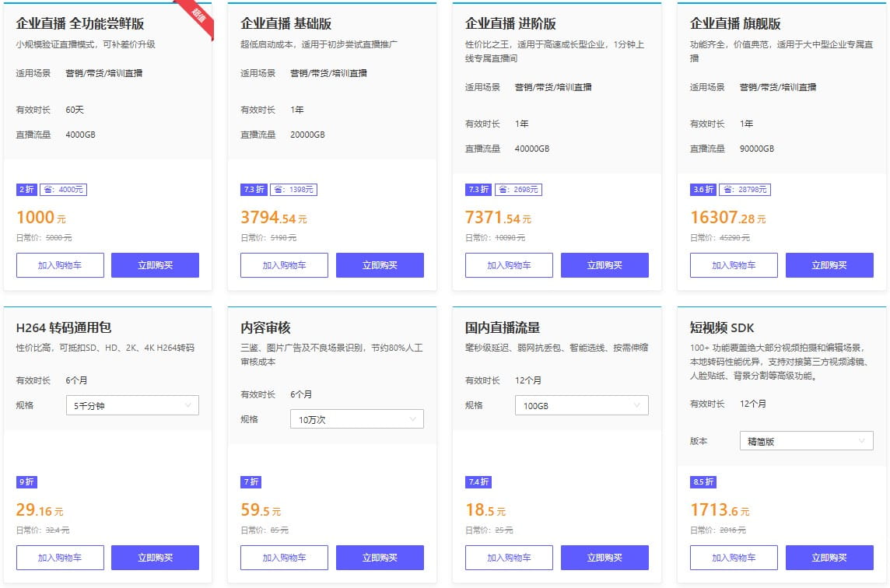The image size is (890, 588).
Task: Click the 省2698元 tag on 进阶版
Action: (x=518, y=189)
